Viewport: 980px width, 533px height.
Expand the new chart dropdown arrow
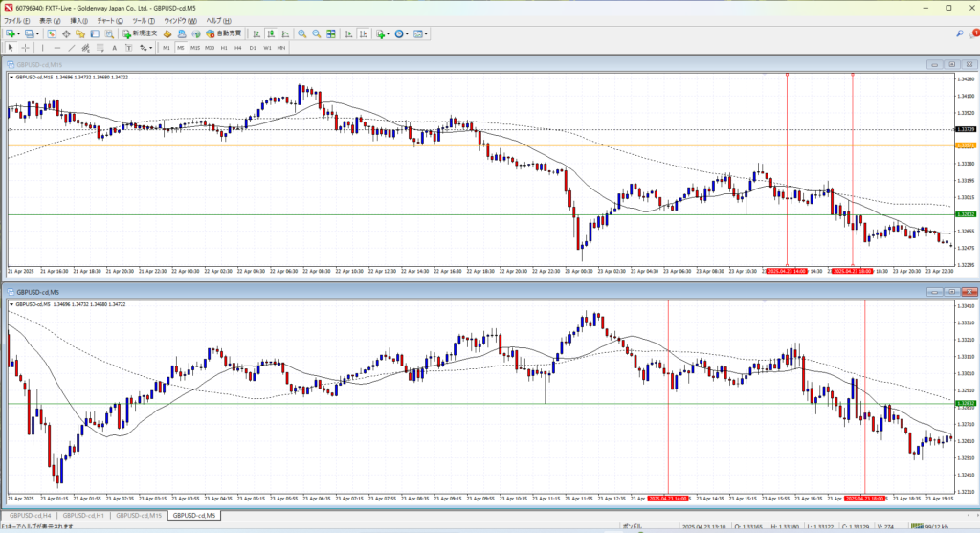[x=19, y=33]
